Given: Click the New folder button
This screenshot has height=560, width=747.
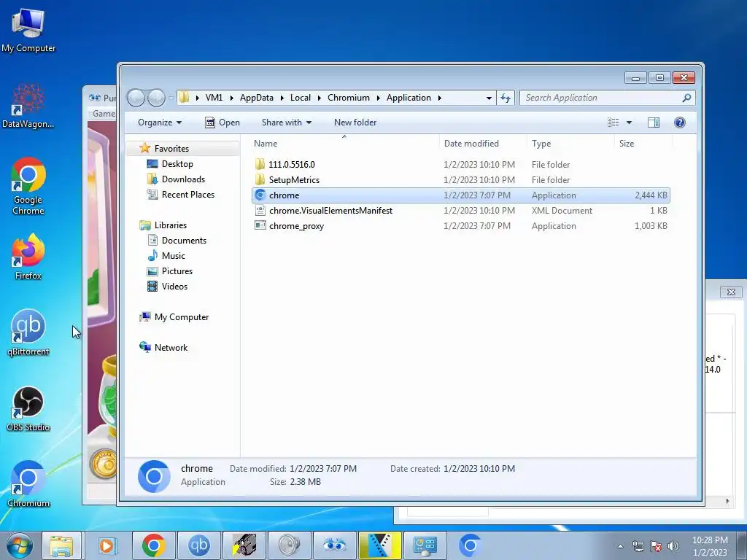Looking at the screenshot, I should [355, 122].
